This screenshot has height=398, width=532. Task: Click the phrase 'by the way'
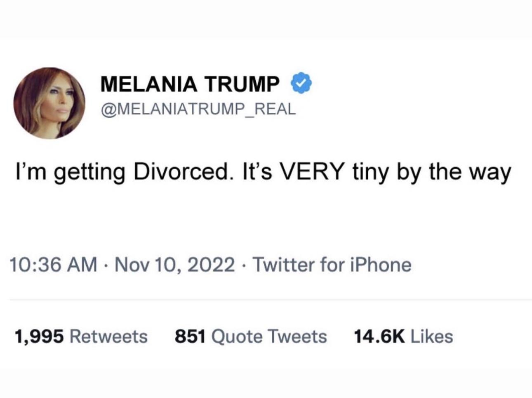tap(454, 173)
